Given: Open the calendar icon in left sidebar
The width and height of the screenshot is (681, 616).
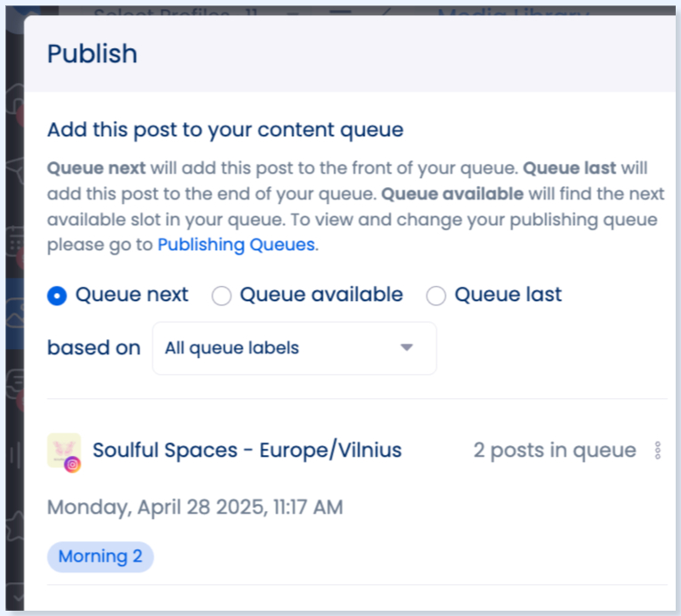Looking at the screenshot, I should (12, 240).
